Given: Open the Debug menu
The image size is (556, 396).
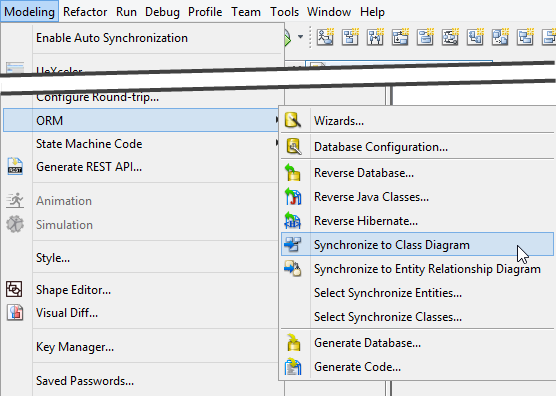Looking at the screenshot, I should [162, 12].
